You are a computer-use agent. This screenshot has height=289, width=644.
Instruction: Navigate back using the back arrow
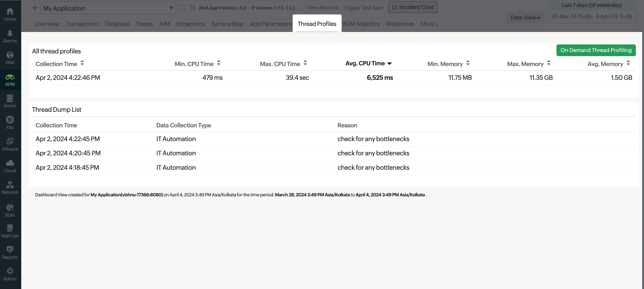point(35,7)
